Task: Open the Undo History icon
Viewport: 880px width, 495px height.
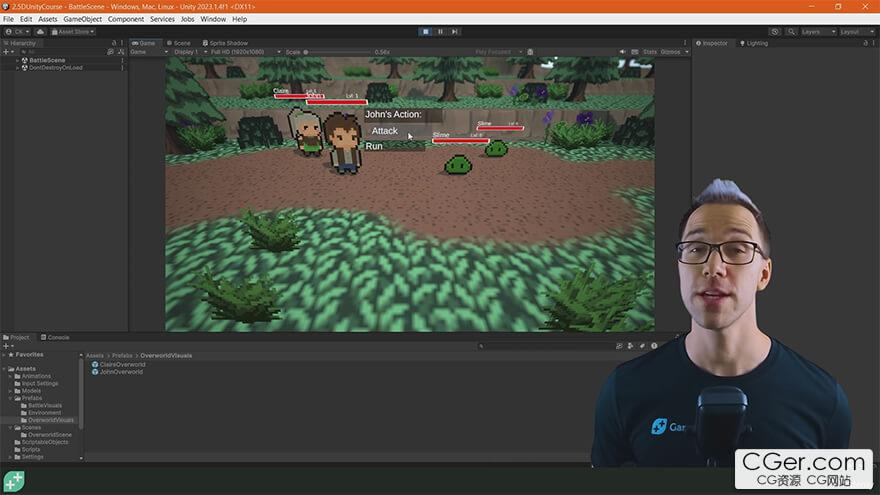Action: (775, 32)
